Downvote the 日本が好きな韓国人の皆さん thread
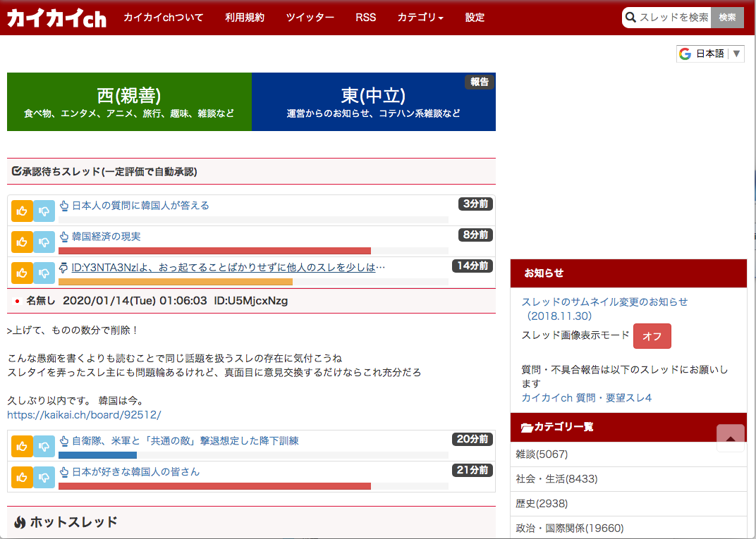 point(44,477)
